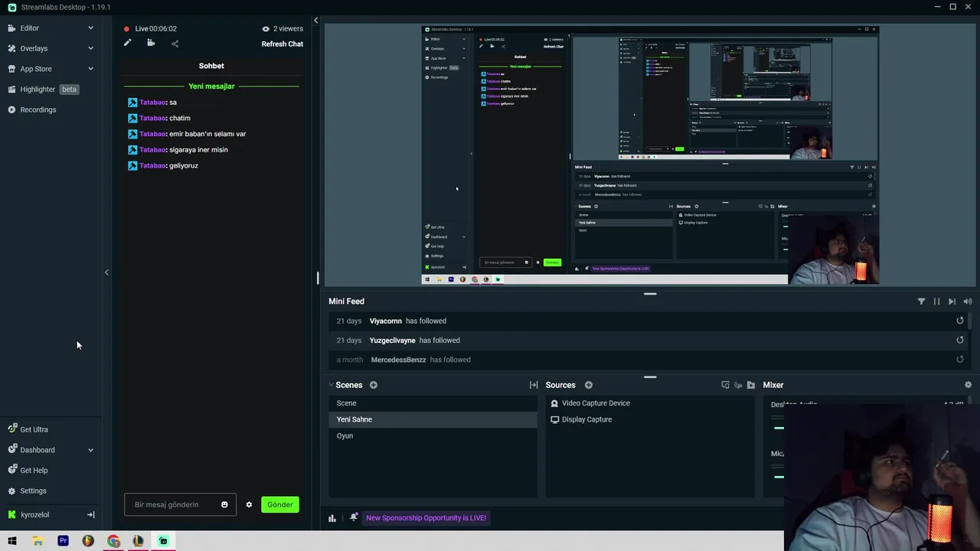Click the live stream preview thumbnail
The height and width of the screenshot is (551, 980).
coord(650,155)
